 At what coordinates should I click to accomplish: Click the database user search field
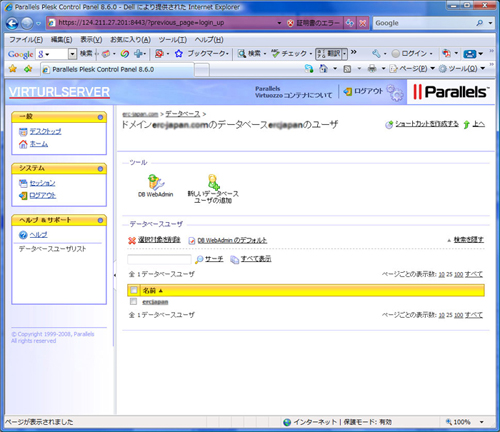(x=159, y=259)
